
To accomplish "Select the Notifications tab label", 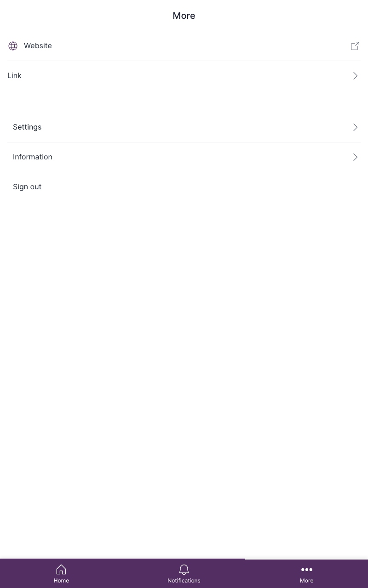I will tap(184, 581).
